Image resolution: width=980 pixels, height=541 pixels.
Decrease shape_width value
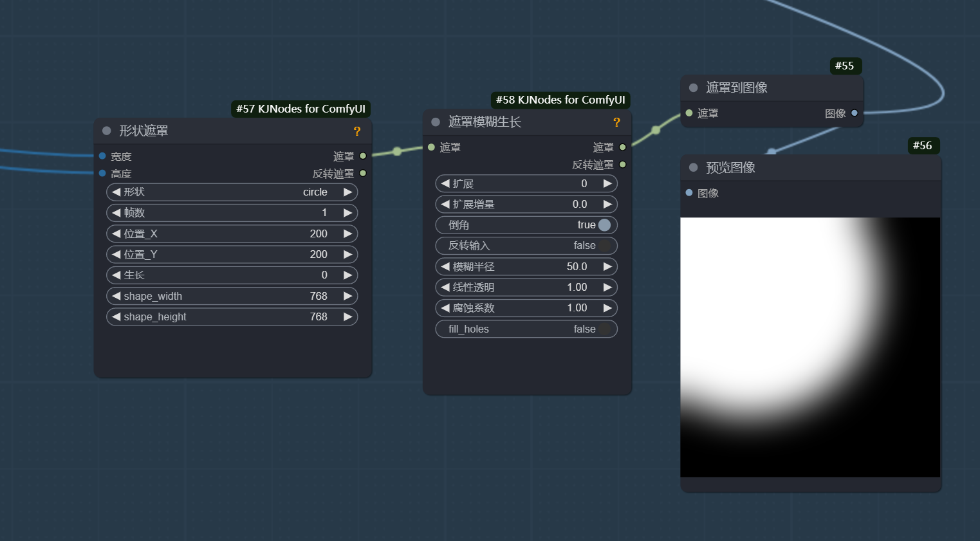(x=116, y=296)
